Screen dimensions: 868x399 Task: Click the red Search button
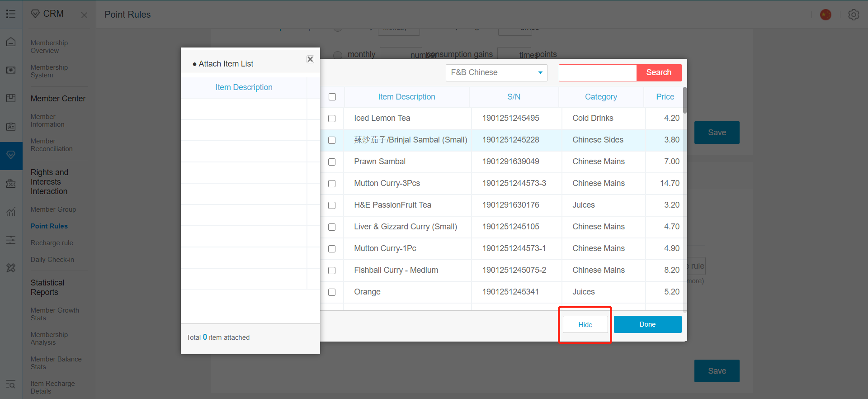tap(659, 73)
